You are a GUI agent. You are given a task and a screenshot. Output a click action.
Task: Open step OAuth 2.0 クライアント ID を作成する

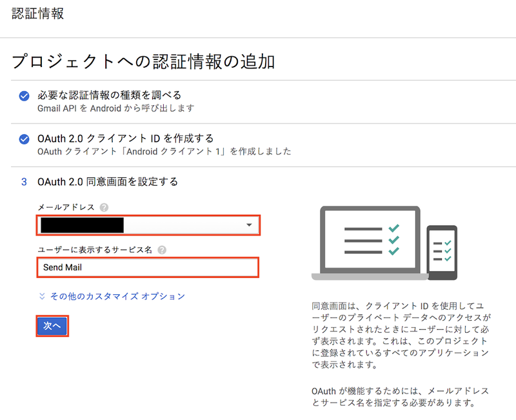point(125,139)
